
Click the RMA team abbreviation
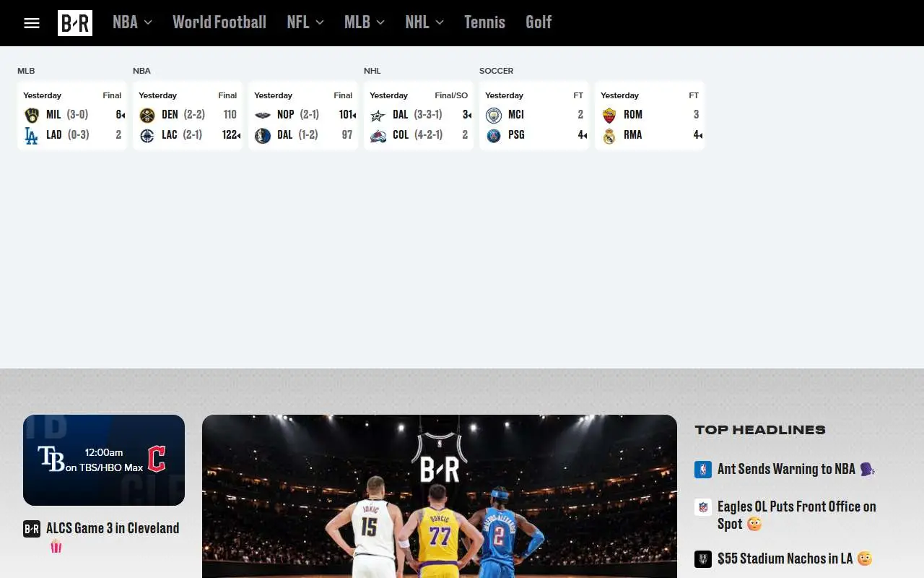(633, 135)
